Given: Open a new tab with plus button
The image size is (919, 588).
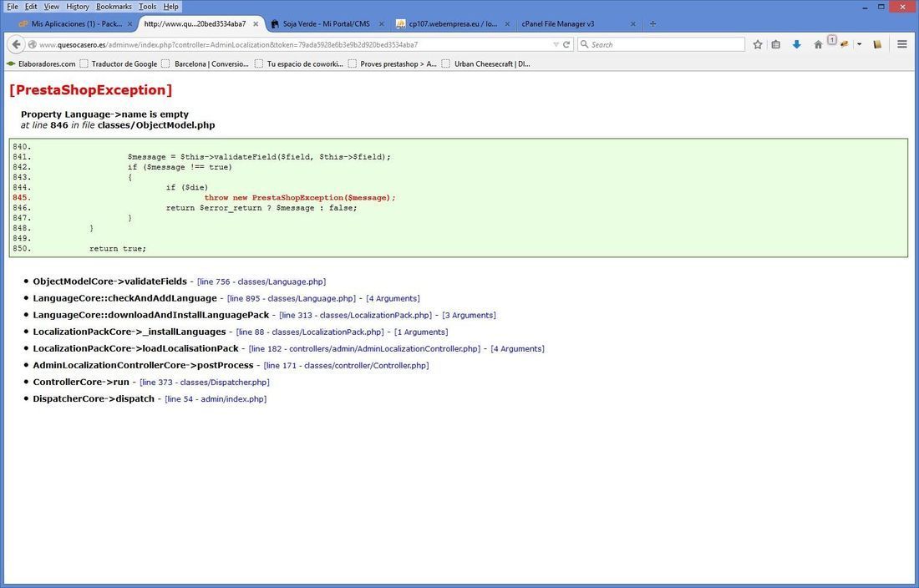Looking at the screenshot, I should (x=653, y=24).
